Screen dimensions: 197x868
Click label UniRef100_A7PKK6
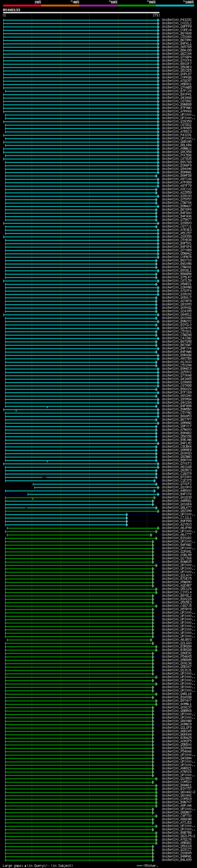coord(177,111)
